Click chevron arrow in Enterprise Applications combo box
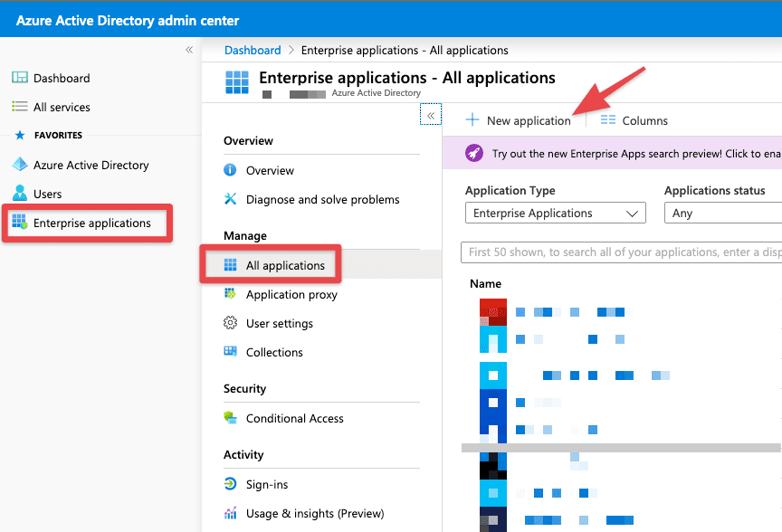Image resolution: width=782 pixels, height=532 pixels. pyautogui.click(x=632, y=214)
